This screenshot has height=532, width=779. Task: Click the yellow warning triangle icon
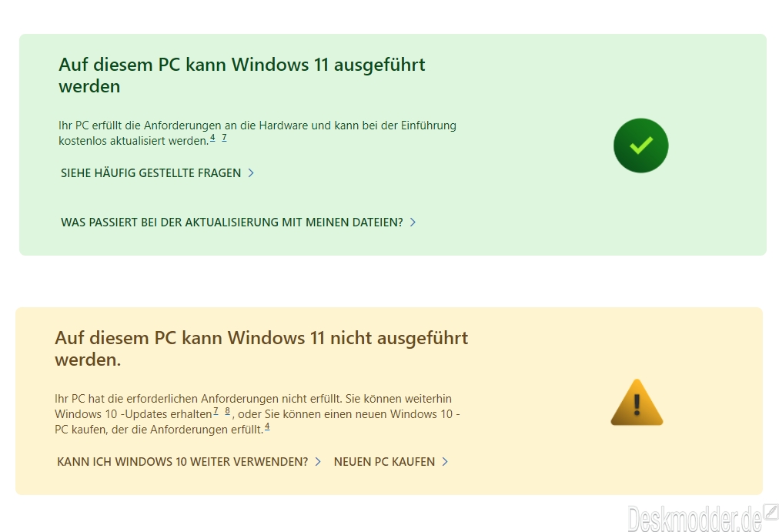[x=637, y=403]
